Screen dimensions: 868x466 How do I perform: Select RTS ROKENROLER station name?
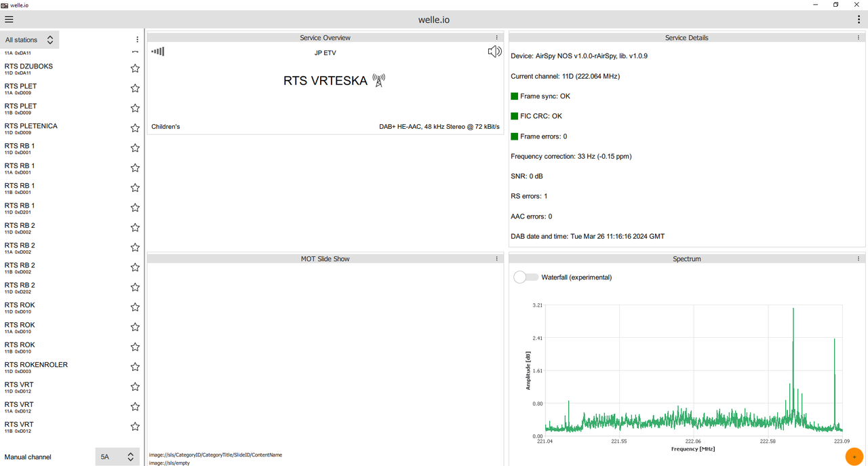tap(36, 365)
